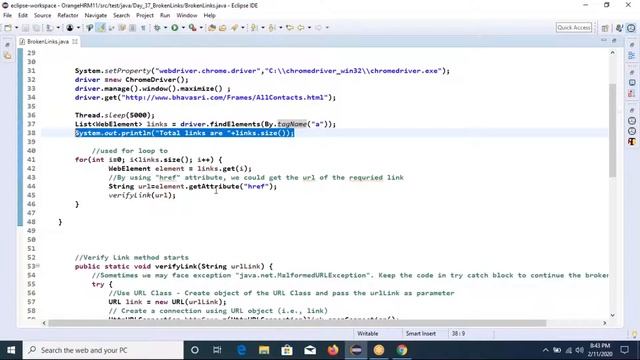Click the Smart Insert status entry
Viewport: 640px width, 360px height.
[x=421, y=333]
